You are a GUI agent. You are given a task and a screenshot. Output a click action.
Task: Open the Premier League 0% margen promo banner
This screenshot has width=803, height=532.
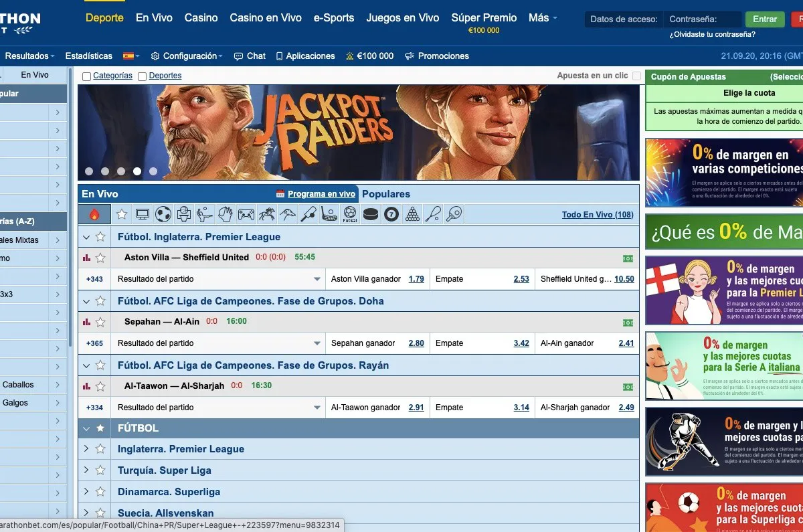tap(724, 290)
